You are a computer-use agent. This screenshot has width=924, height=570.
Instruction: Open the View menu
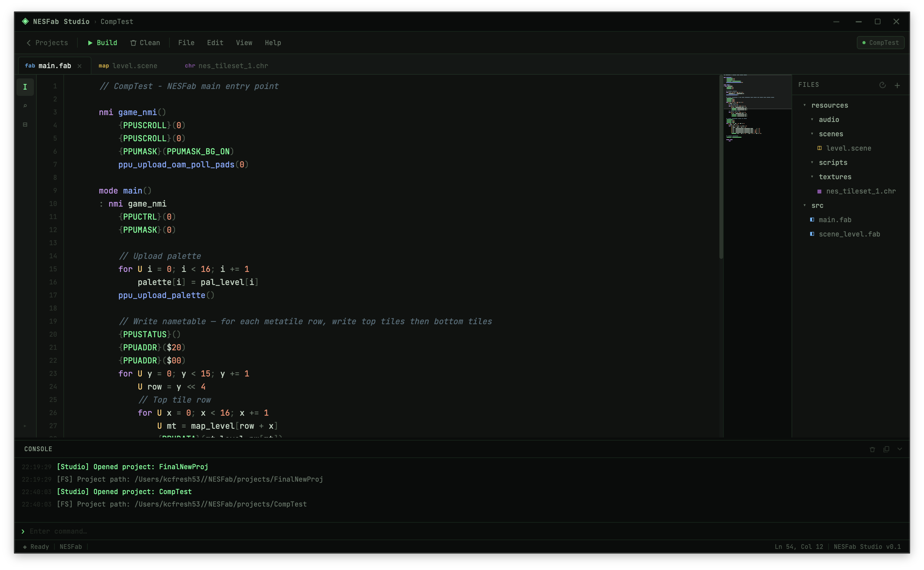[x=244, y=43]
